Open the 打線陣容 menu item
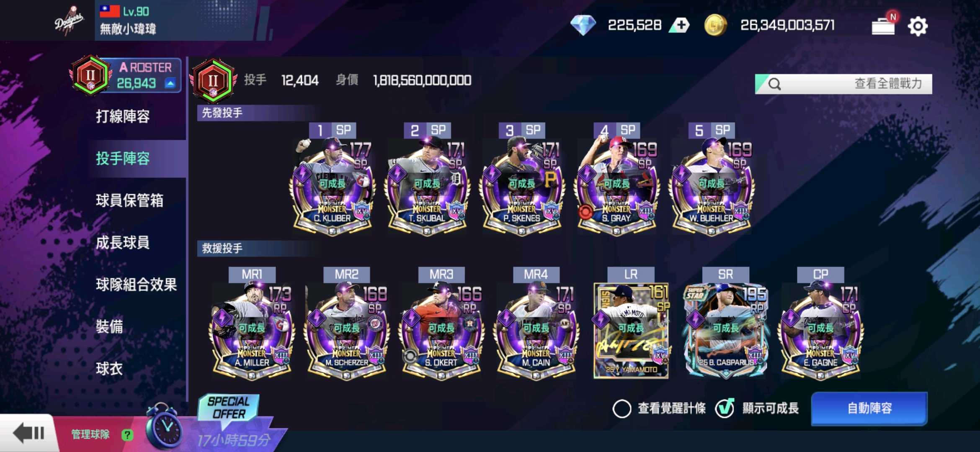Viewport: 980px width, 452px height. click(123, 116)
